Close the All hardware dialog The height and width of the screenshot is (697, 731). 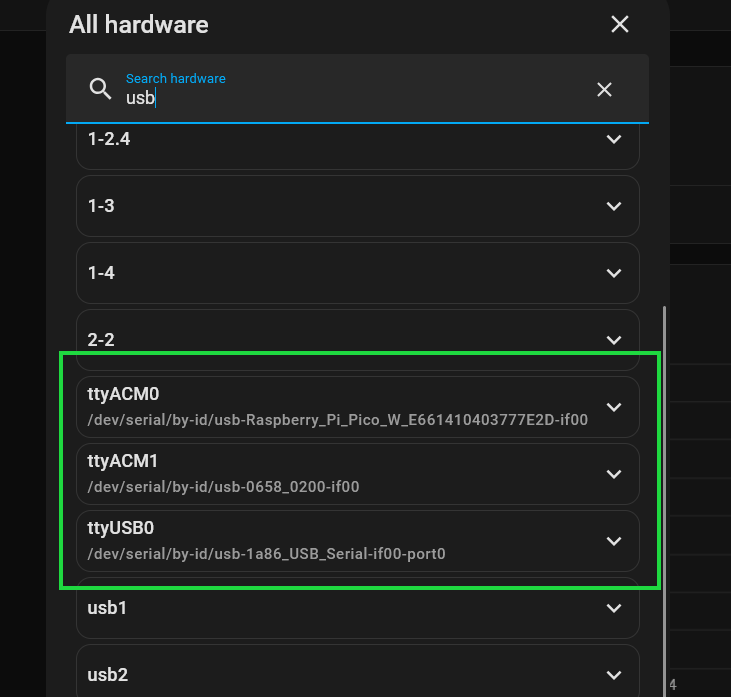620,24
